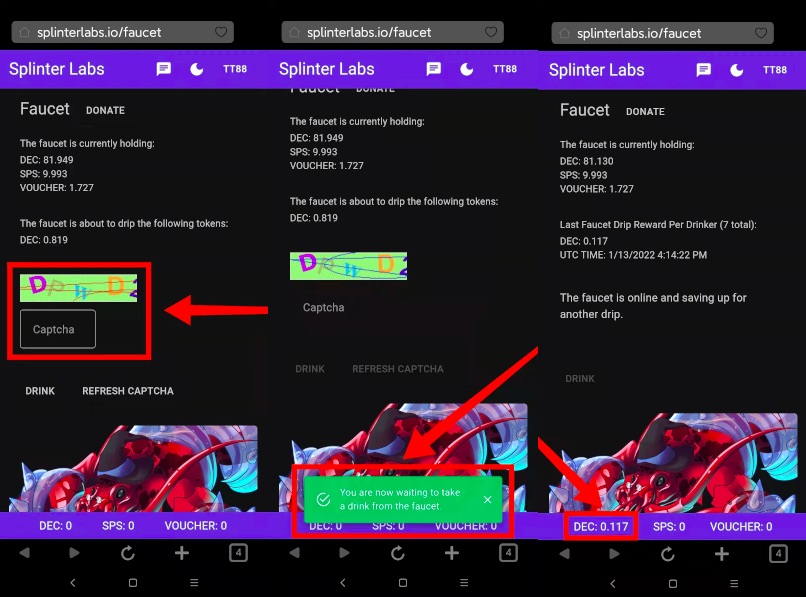The image size is (806, 597).
Task: Click SPS: 0 balance on the bordered-Captcha page
Action: point(118,526)
